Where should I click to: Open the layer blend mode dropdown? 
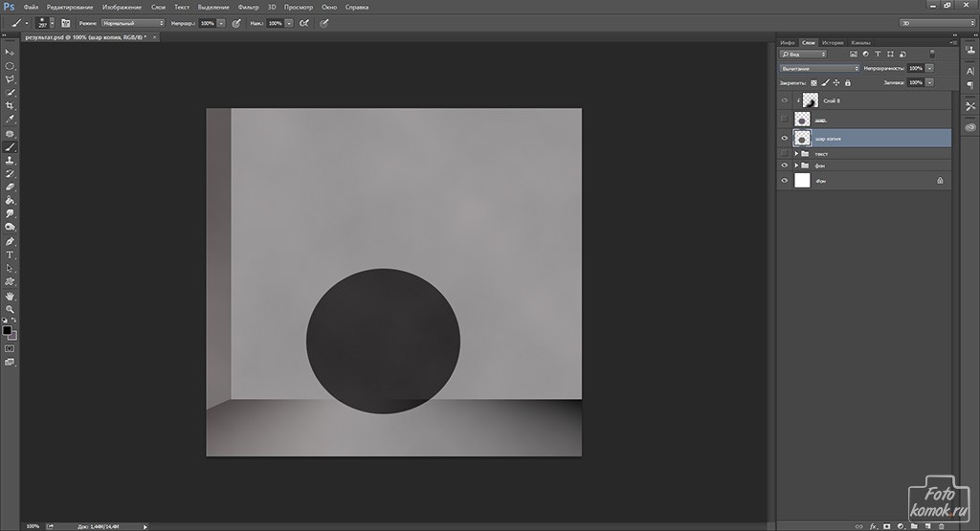819,69
